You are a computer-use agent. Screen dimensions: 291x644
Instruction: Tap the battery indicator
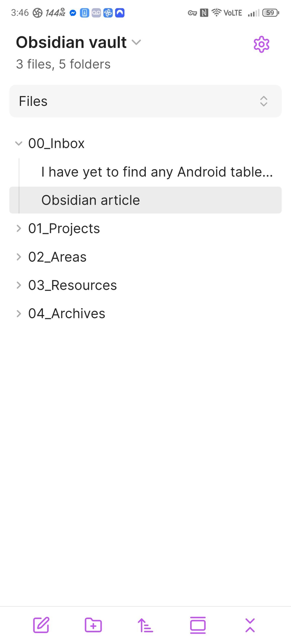tap(271, 13)
